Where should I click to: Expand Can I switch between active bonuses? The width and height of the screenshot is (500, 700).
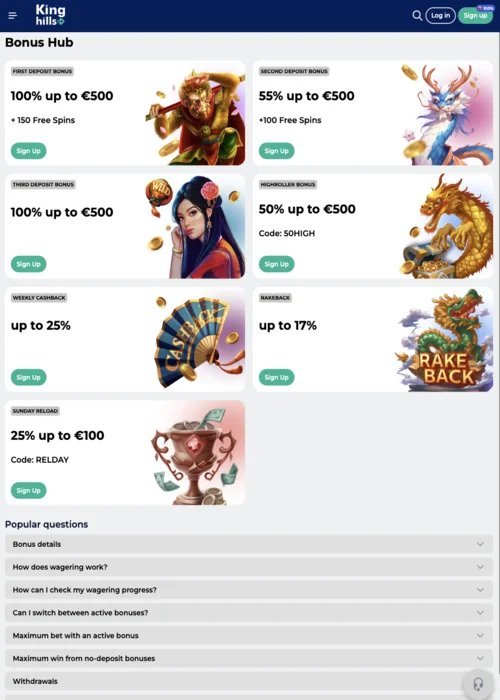pos(249,612)
